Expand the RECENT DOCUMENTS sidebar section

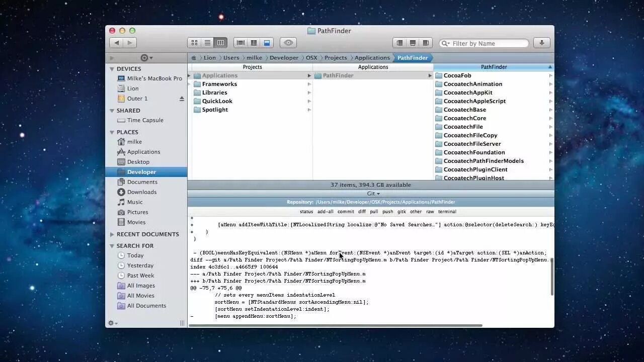coord(112,234)
